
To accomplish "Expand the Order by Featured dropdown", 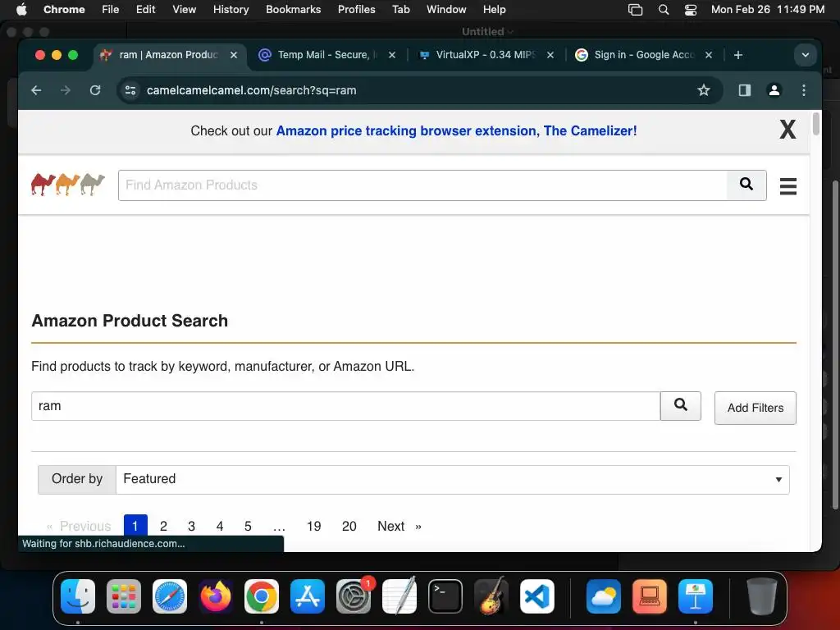I will 452,479.
